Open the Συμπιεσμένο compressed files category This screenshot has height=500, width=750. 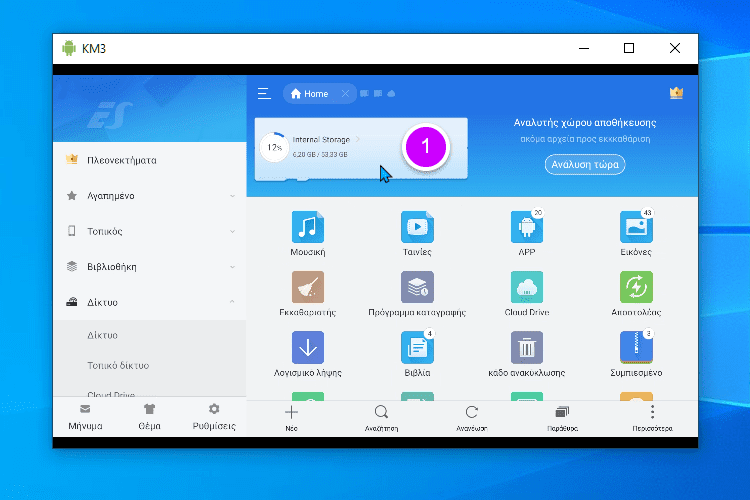click(x=636, y=354)
